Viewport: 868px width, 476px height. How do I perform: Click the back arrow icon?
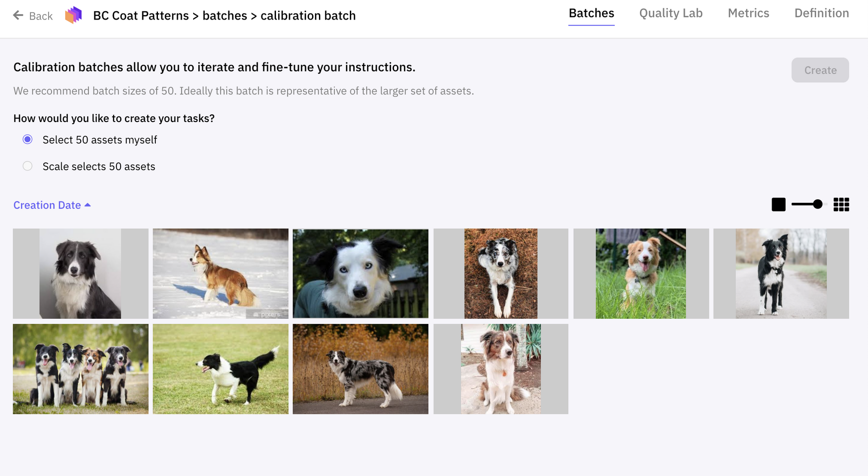tap(18, 16)
